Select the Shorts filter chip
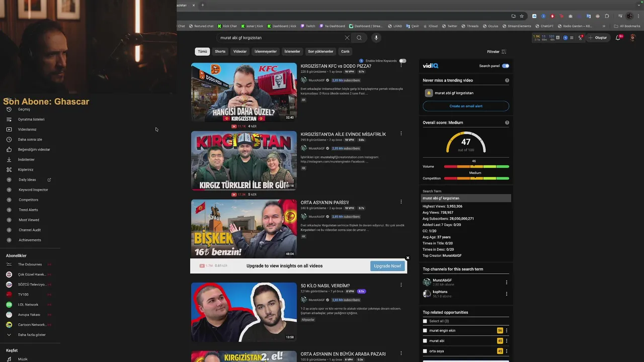 [x=220, y=51]
